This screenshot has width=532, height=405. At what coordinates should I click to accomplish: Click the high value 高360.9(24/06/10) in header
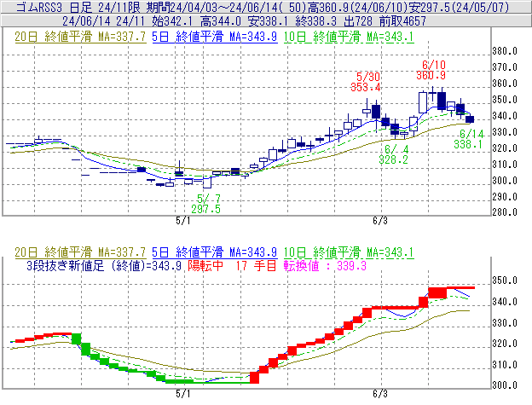click(x=357, y=7)
